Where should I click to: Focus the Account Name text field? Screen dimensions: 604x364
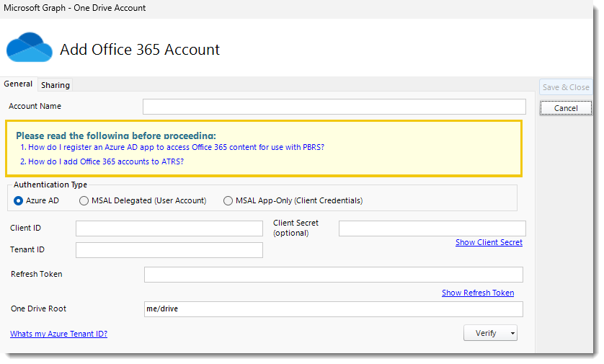point(334,107)
